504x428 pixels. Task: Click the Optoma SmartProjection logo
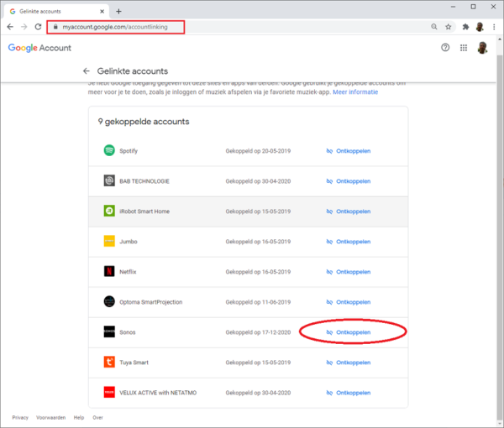click(x=109, y=301)
